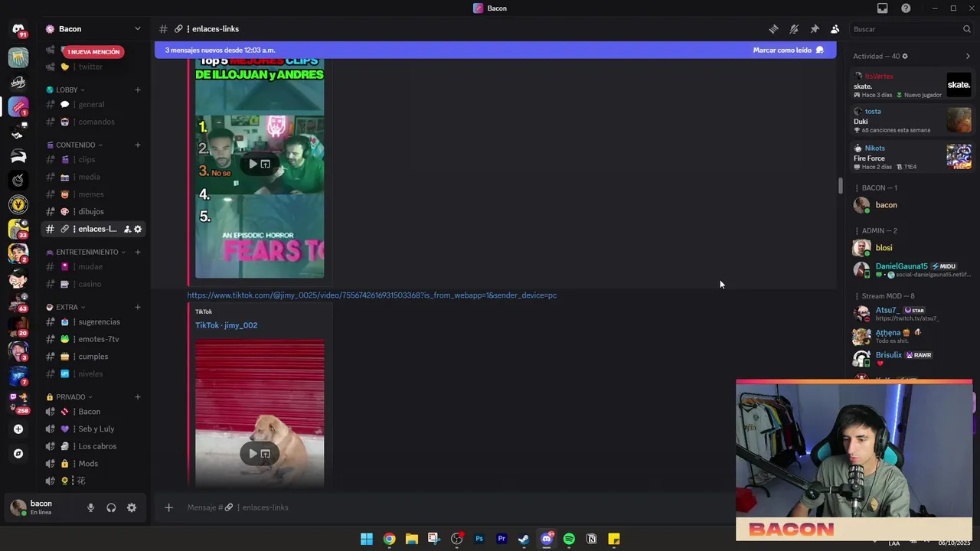
Task: Open Discover servers compass icon
Action: click(18, 454)
